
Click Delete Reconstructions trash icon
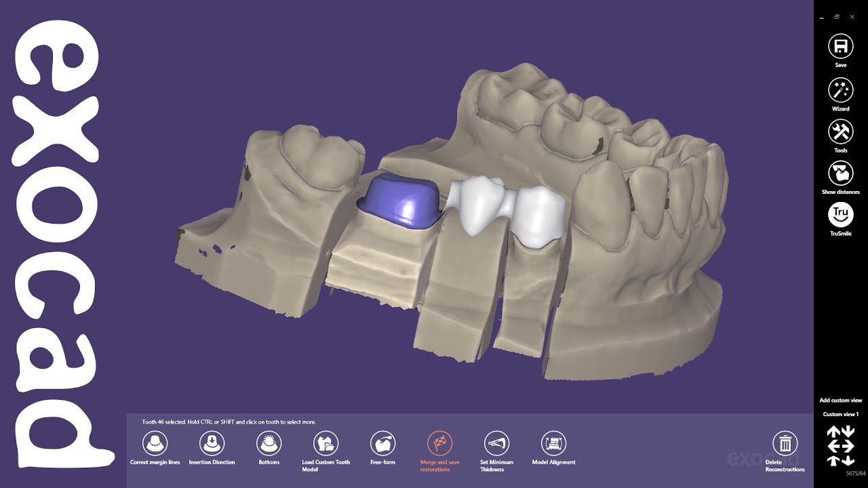(x=785, y=444)
